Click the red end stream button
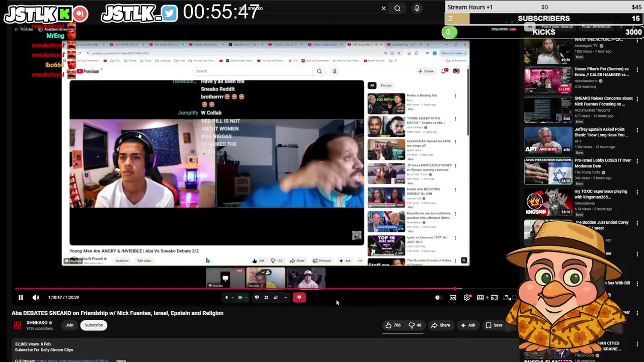Image resolution: width=644 pixels, height=362 pixels. pyautogui.click(x=299, y=298)
